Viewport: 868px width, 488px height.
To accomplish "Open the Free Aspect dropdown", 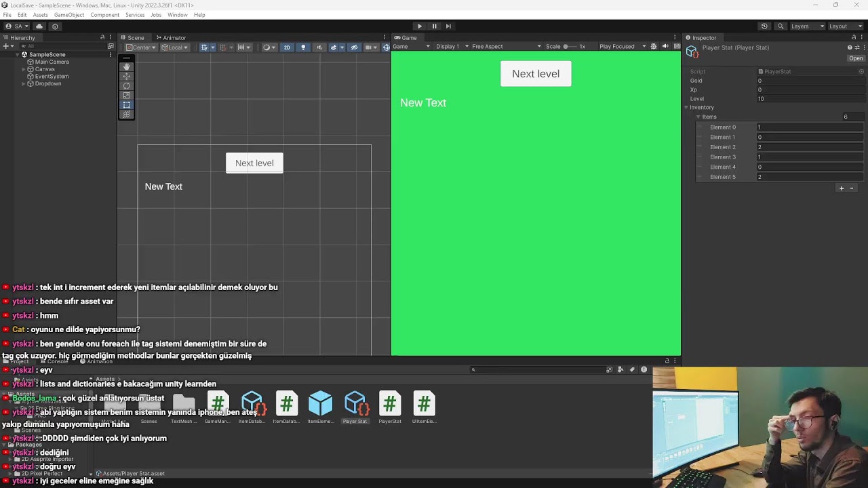I will [507, 46].
